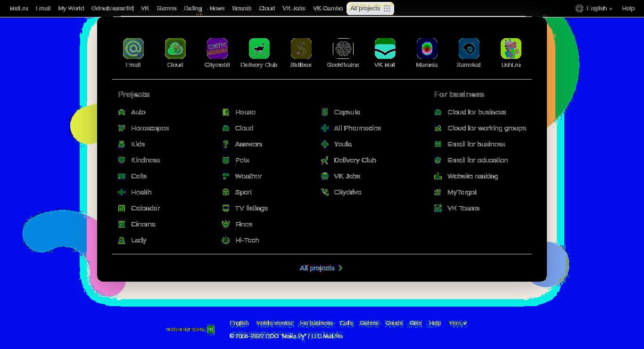Expand the More menu in footer

tap(458, 323)
